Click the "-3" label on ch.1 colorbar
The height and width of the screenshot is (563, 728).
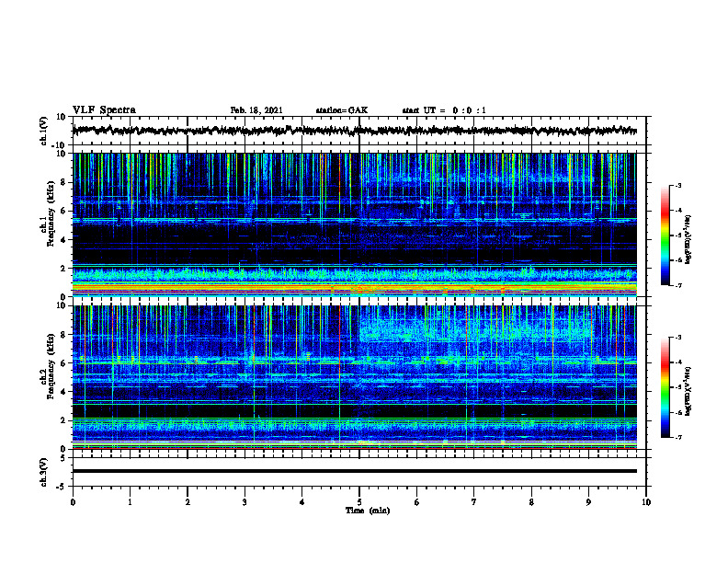point(678,185)
